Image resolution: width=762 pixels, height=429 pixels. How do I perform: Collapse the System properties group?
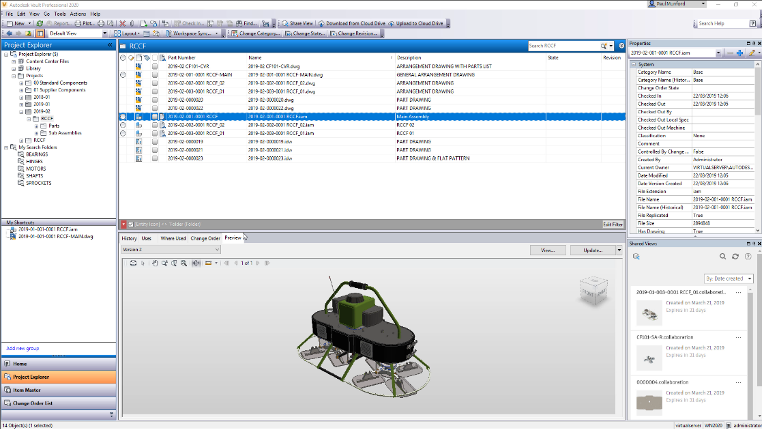(634, 64)
